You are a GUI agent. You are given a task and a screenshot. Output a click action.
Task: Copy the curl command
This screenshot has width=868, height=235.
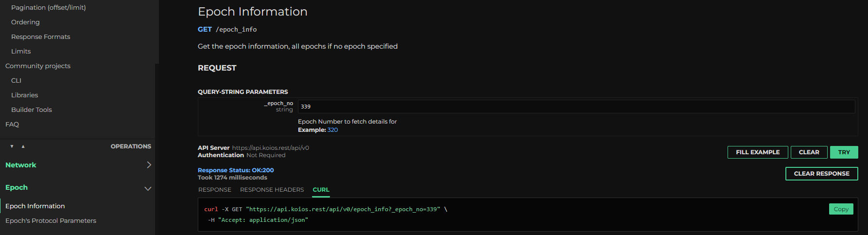pyautogui.click(x=841, y=209)
